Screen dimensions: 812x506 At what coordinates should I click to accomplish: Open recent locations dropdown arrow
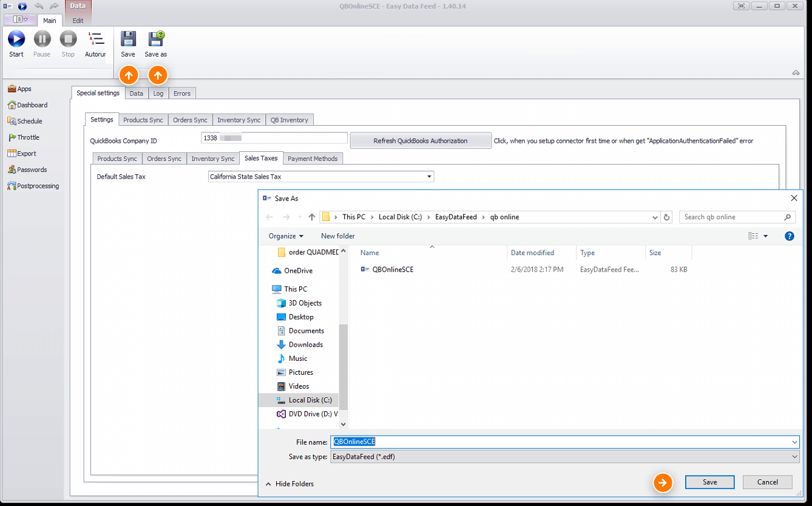(300, 217)
